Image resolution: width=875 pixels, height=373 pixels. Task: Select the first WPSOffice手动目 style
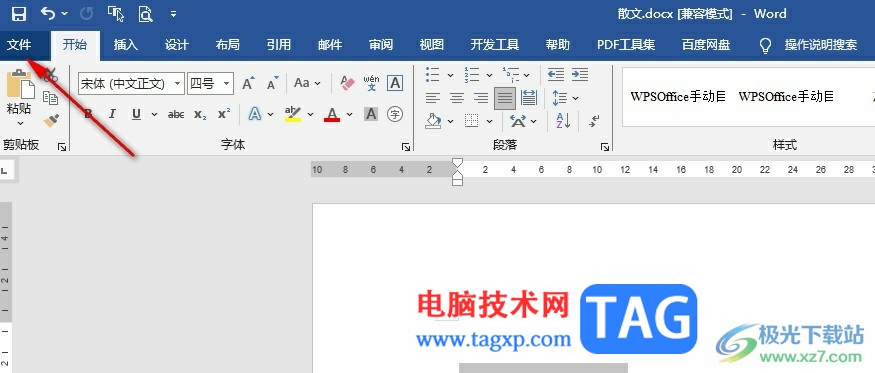(678, 97)
